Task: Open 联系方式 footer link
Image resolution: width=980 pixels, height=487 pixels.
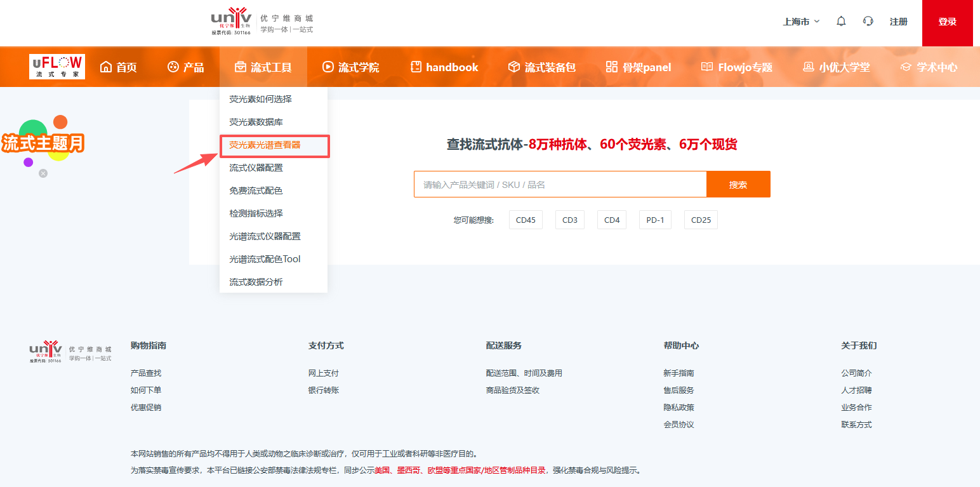Action: point(857,425)
